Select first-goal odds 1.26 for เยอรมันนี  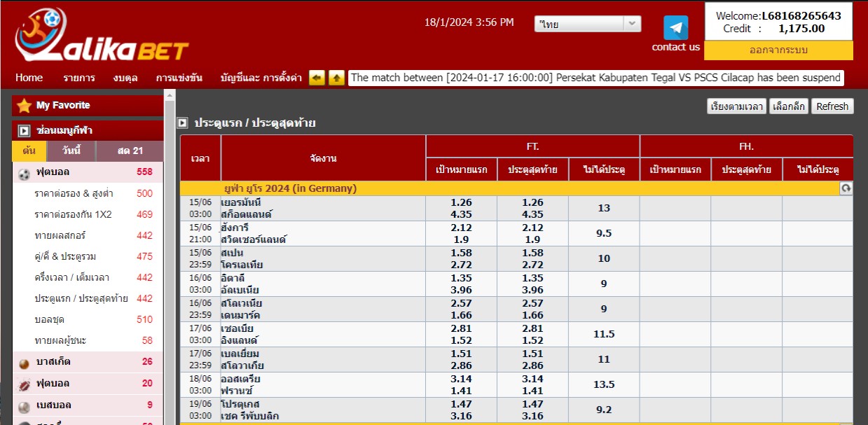(461, 203)
